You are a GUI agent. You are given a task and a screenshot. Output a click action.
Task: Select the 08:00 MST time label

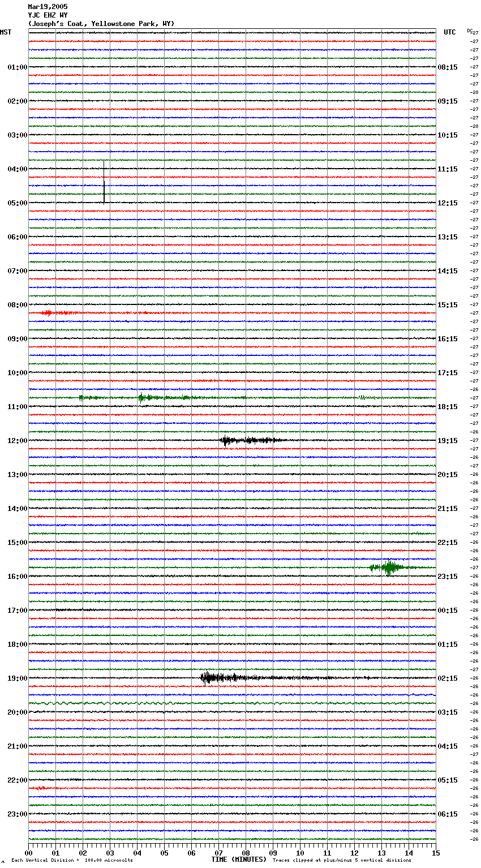coord(18,305)
